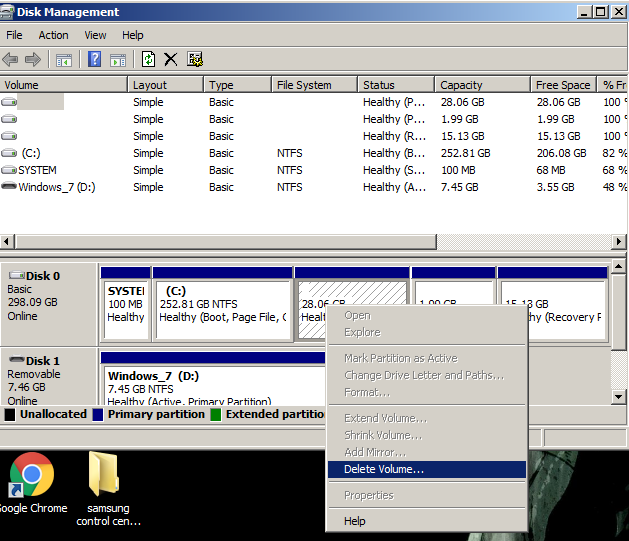Viewport: 629px width, 541px height.
Task: Open the Properties toolbar icon
Action: point(195,59)
